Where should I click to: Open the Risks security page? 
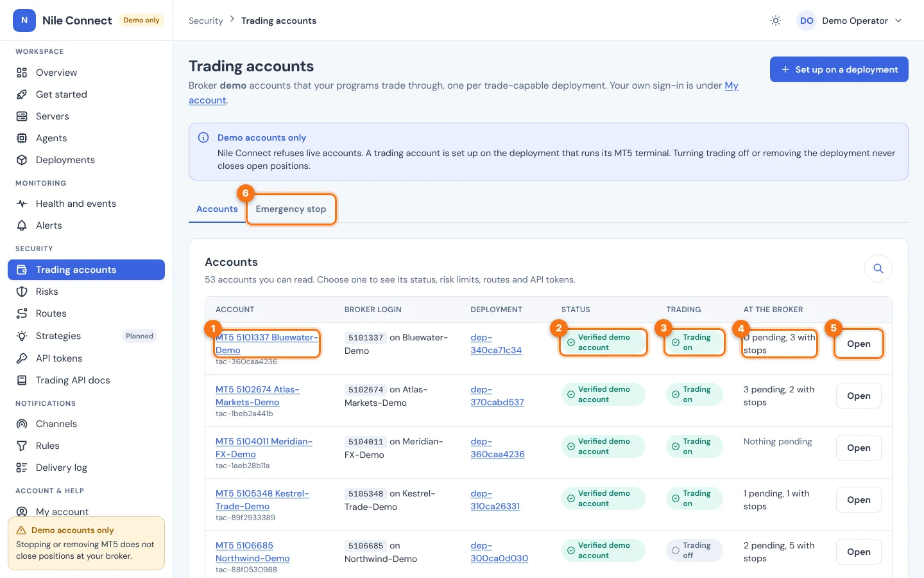[x=86, y=292]
